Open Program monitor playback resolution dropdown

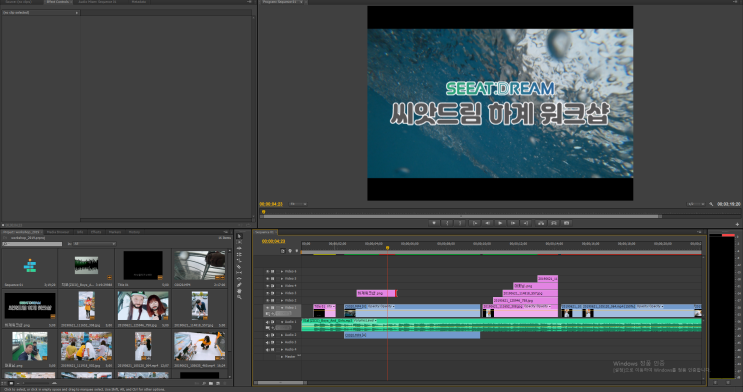coord(696,204)
